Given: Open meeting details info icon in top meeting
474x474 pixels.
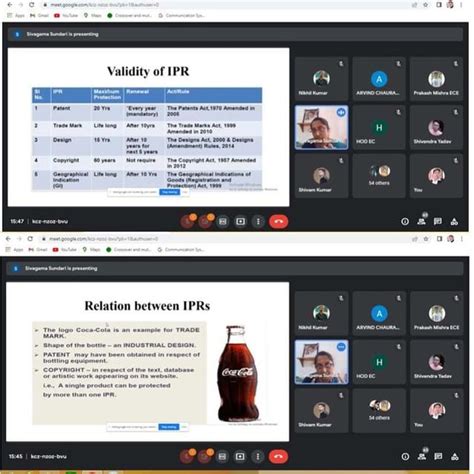Looking at the screenshot, I should [x=405, y=221].
